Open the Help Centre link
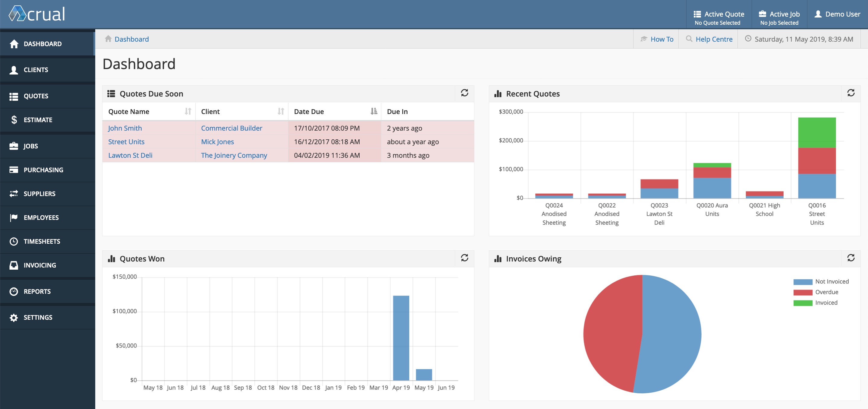This screenshot has width=868, height=409. [x=714, y=39]
